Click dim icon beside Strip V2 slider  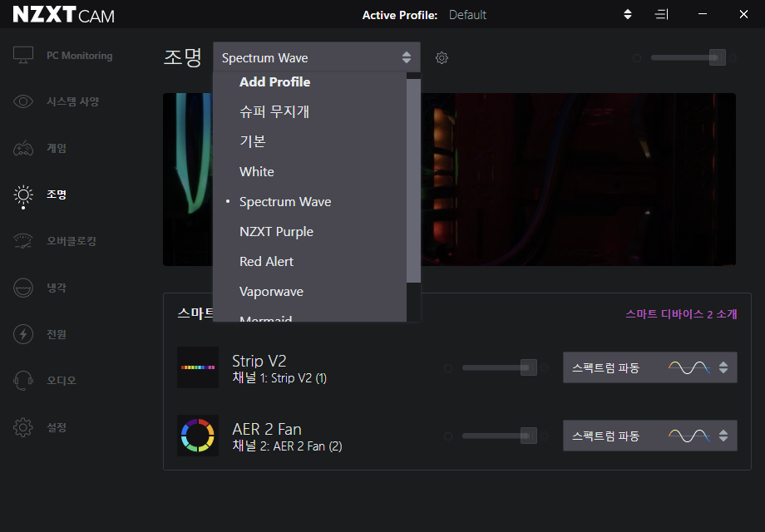(448, 368)
